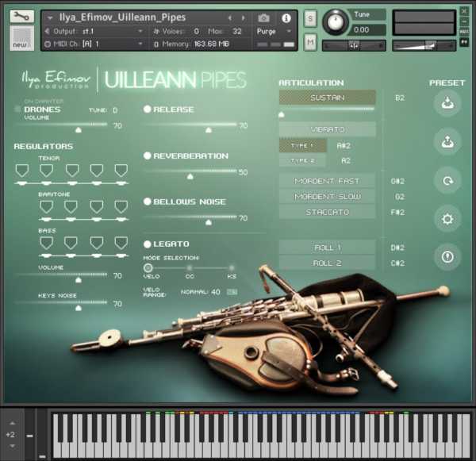Click the load preset download icon
The width and height of the screenshot is (476, 461).
pos(447,103)
